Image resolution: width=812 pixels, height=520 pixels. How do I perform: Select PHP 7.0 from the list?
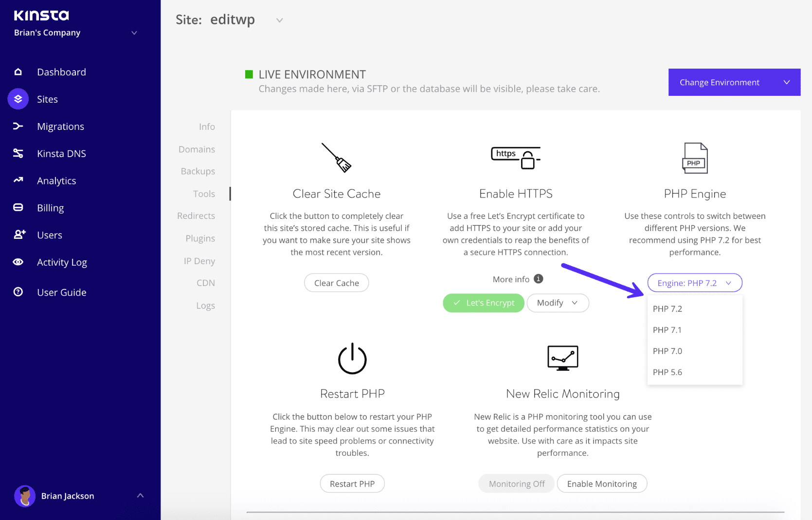tap(695, 351)
